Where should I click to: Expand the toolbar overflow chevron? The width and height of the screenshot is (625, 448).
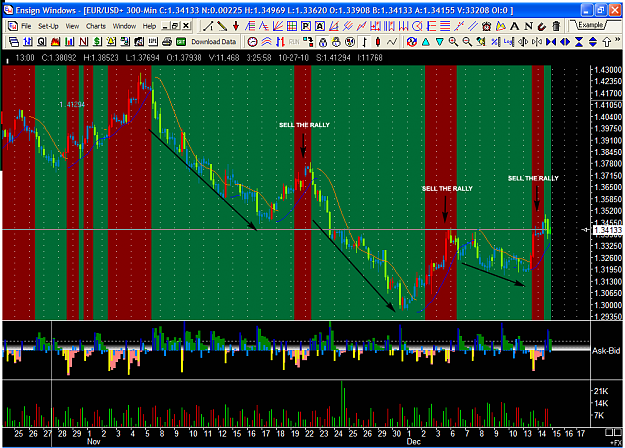[617, 39]
